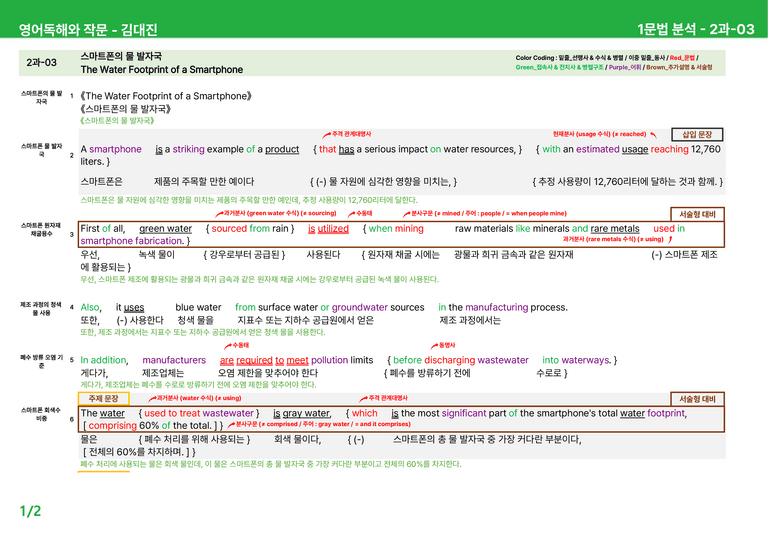Click the 삽입 문장 label box
The width and height of the screenshot is (768, 543).
697,134
